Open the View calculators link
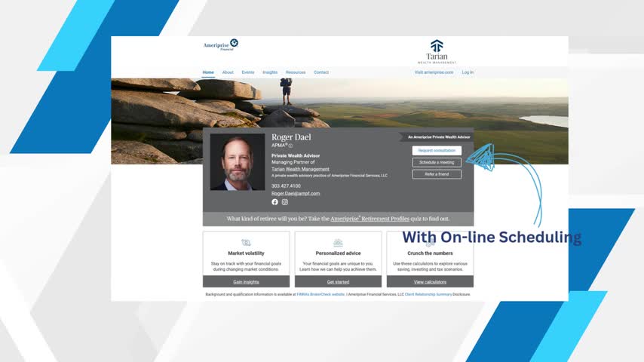 [430, 281]
